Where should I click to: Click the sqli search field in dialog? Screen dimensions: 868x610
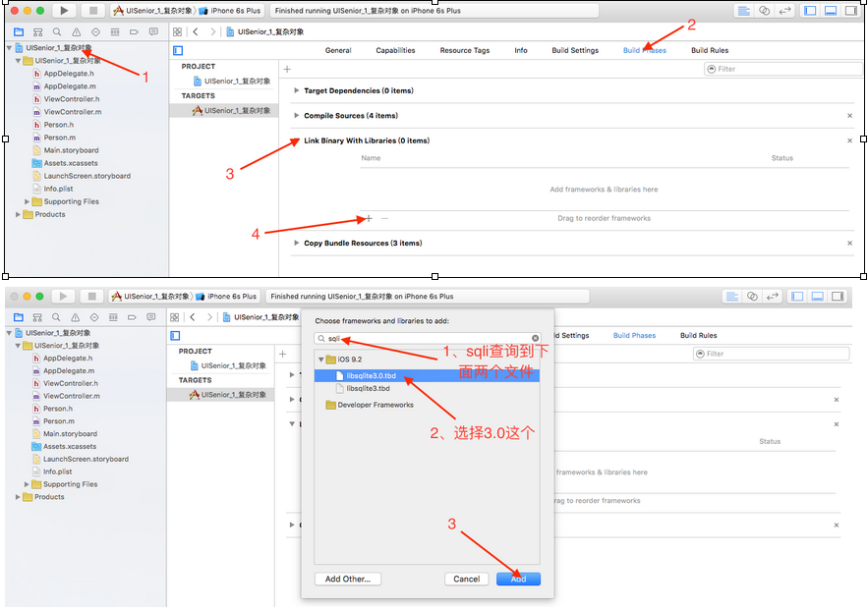click(x=427, y=338)
